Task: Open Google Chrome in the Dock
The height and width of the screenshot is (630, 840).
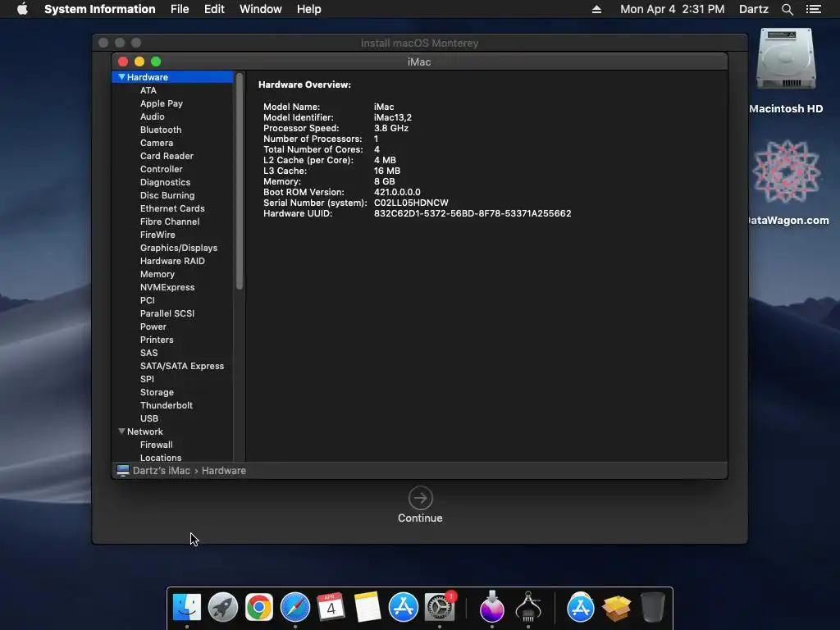Action: pos(258,608)
